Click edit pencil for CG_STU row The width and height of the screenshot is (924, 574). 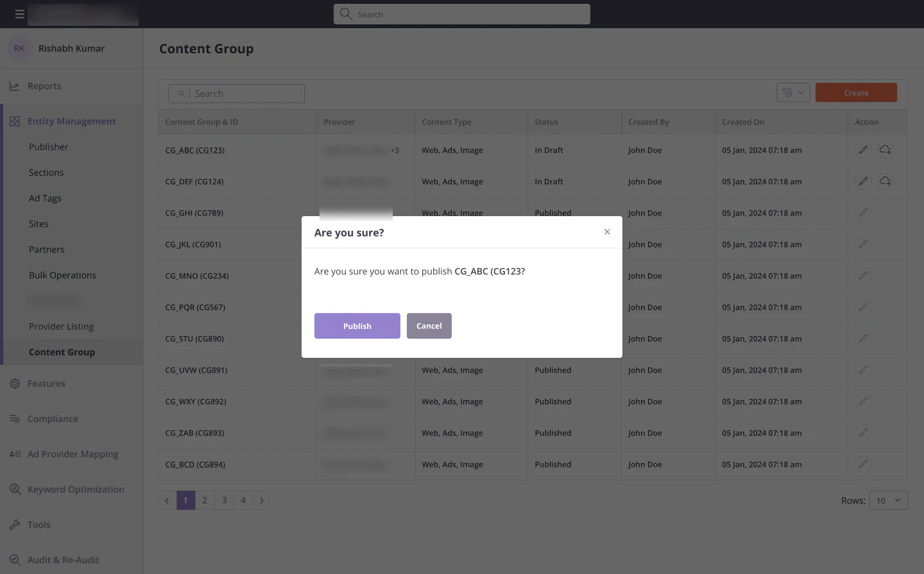(864, 339)
